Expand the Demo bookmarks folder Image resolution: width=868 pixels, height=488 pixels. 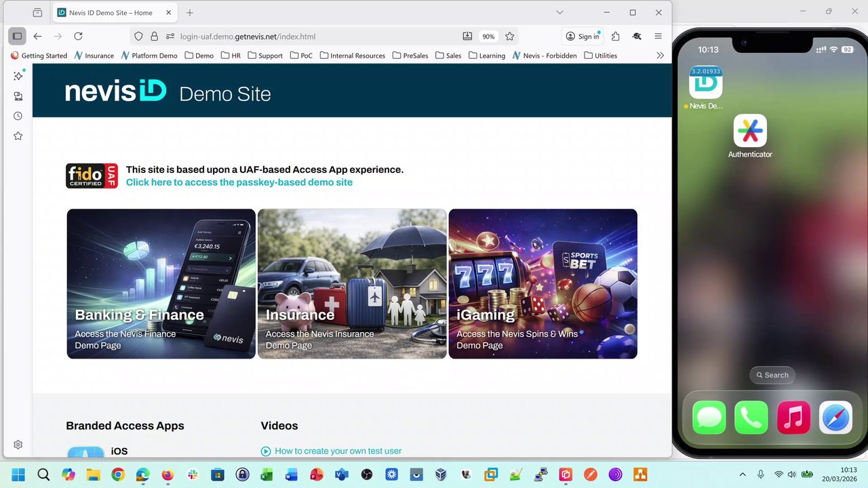point(199,56)
